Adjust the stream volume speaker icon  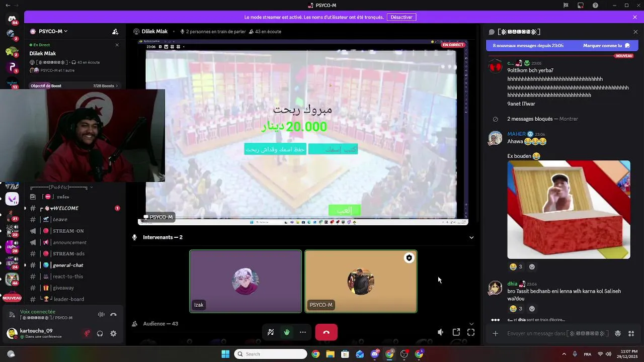[441, 332]
